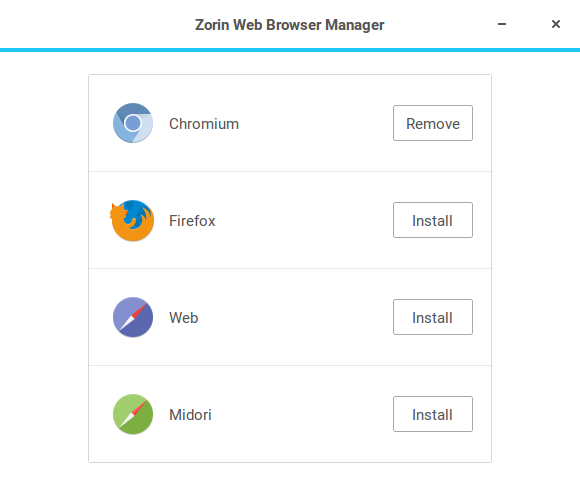This screenshot has width=580, height=485.
Task: Click blank space between Web label and Install
Action: click(x=296, y=317)
